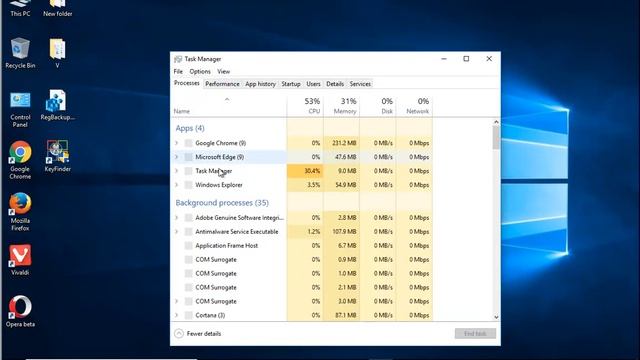Switch to the Performance tab
Image resolution: width=640 pixels, height=360 pixels.
[x=222, y=84]
